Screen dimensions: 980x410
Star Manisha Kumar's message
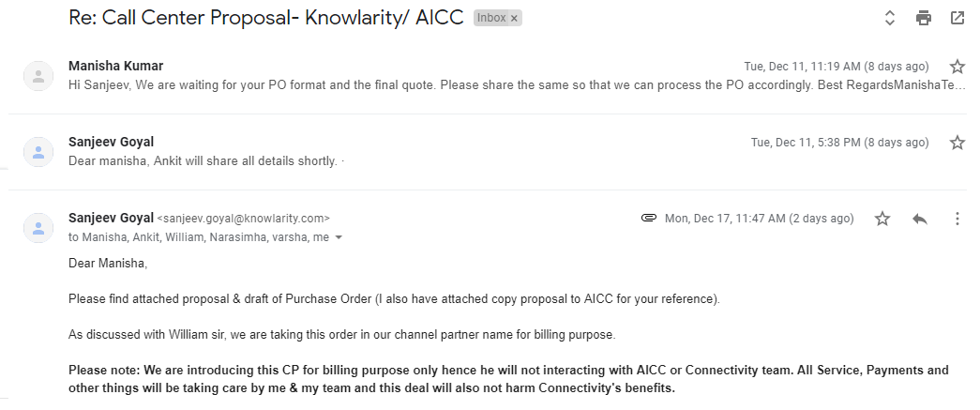click(x=957, y=67)
